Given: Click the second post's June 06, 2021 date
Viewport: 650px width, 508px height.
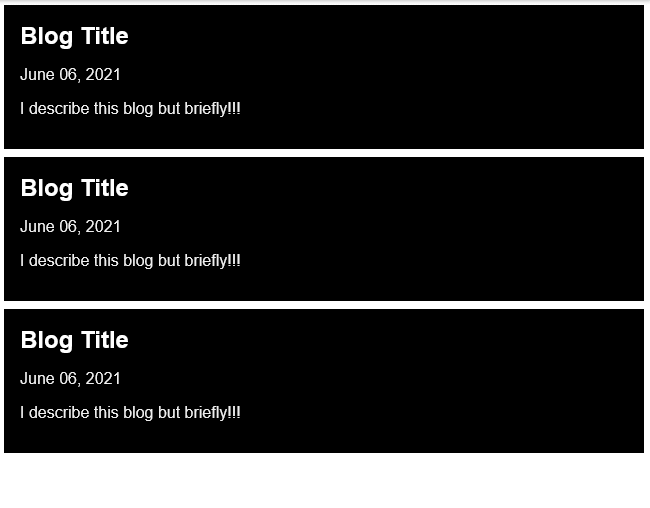Looking at the screenshot, I should point(70,227).
